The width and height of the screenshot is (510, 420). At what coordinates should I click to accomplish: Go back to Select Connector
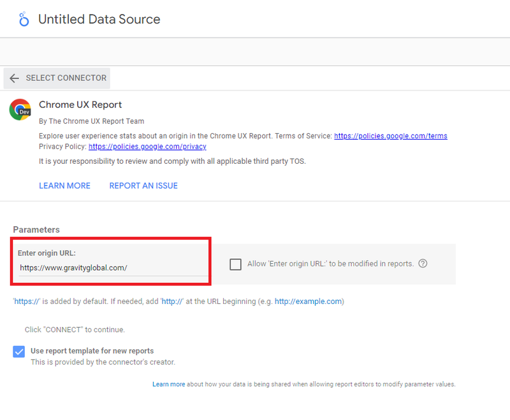pyautogui.click(x=57, y=78)
